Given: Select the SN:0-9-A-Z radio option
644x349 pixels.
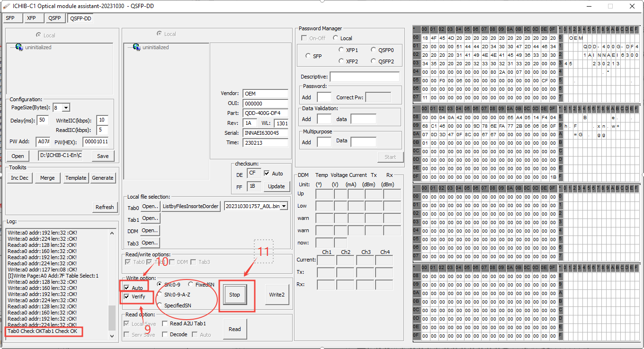Looking at the screenshot, I should tap(160, 294).
